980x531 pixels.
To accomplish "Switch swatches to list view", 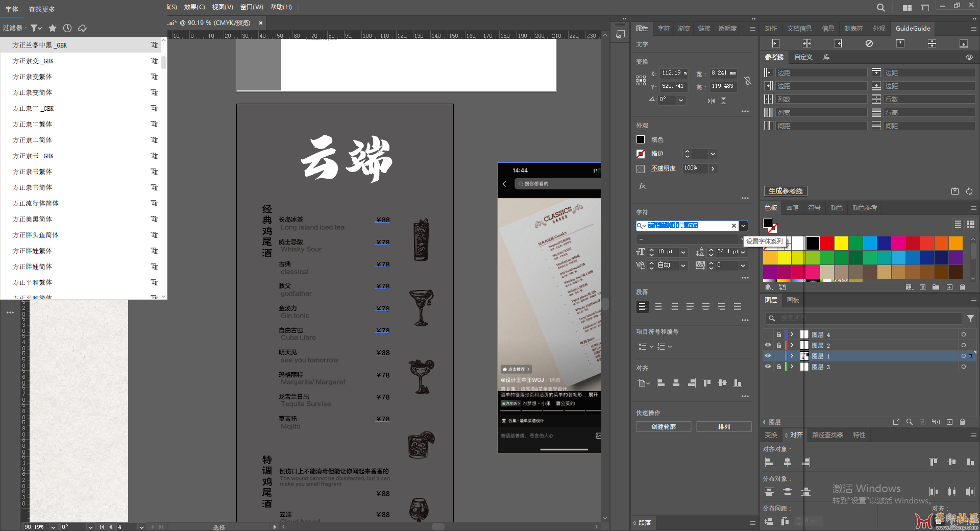I will tap(958, 224).
